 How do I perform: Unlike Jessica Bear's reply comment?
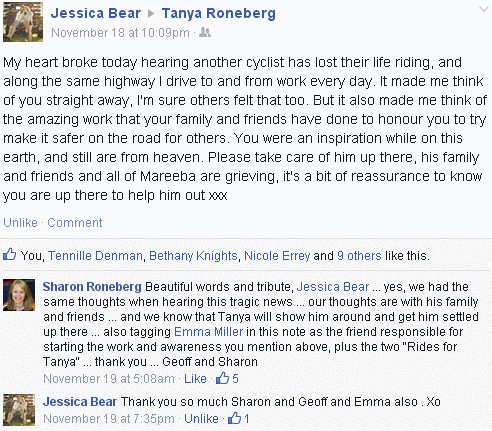coord(201,419)
